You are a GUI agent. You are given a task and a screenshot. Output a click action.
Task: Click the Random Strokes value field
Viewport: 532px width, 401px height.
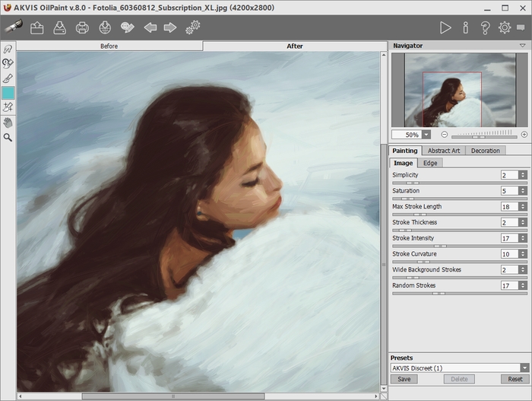coord(510,285)
